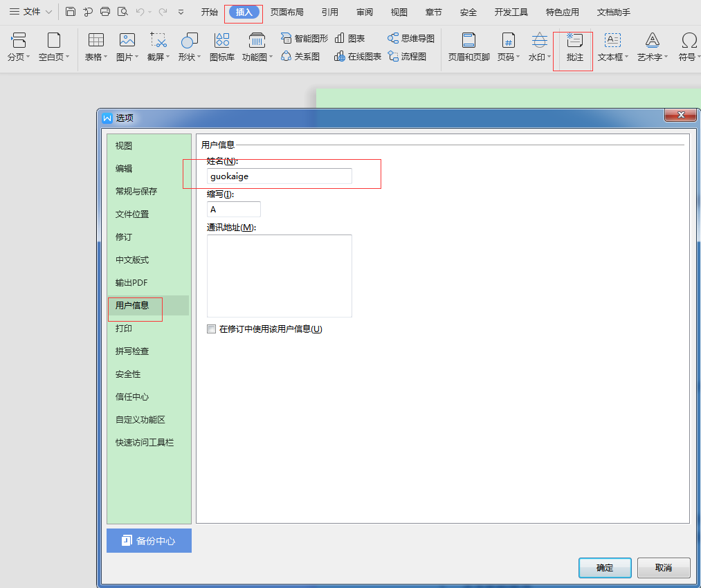Switch to the 页面布局 tab
Image resolution: width=701 pixels, height=588 pixels.
point(287,12)
